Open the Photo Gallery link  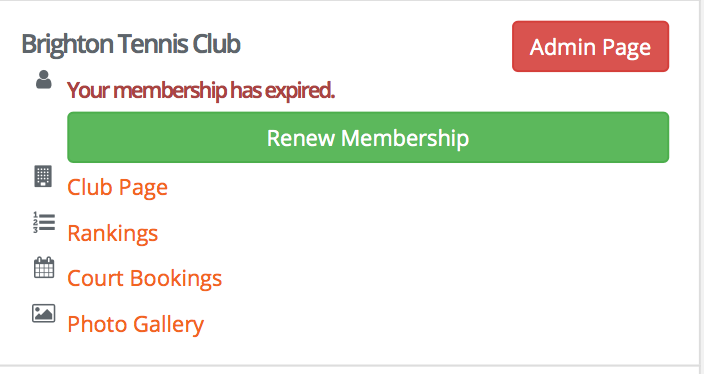tap(136, 324)
